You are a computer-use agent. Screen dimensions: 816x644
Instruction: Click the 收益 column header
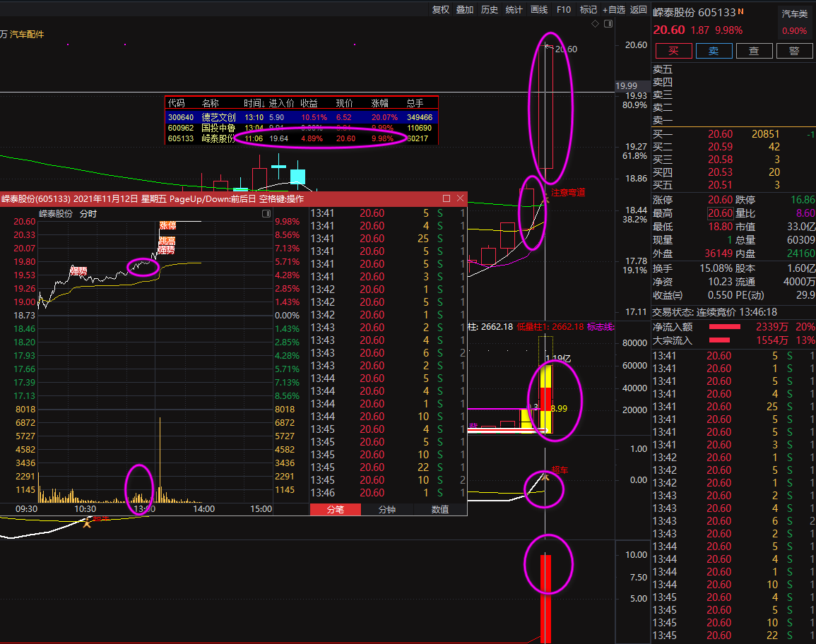coord(309,103)
